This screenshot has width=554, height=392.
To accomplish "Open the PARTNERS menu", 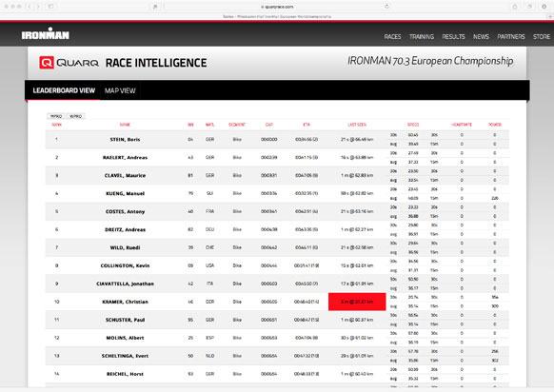I will [x=511, y=36].
